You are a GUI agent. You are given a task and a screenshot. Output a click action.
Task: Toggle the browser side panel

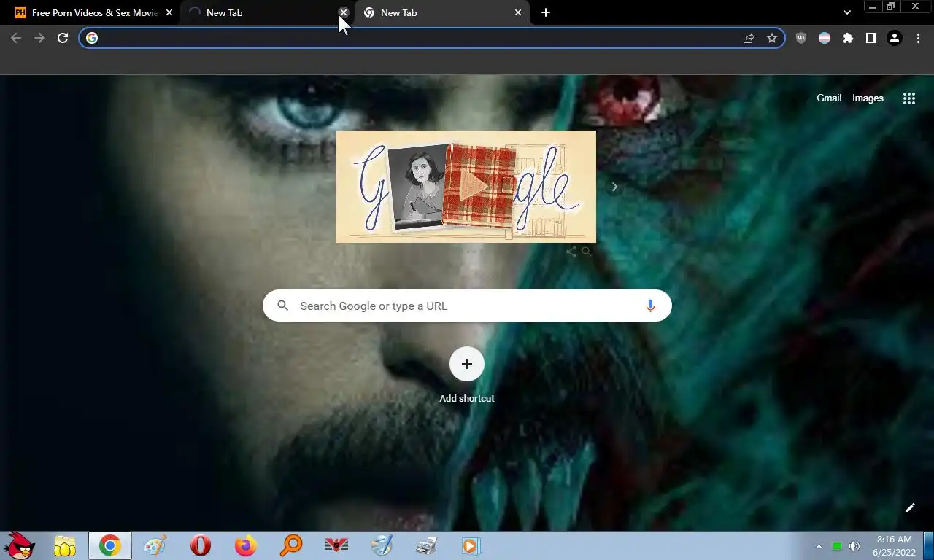(871, 38)
